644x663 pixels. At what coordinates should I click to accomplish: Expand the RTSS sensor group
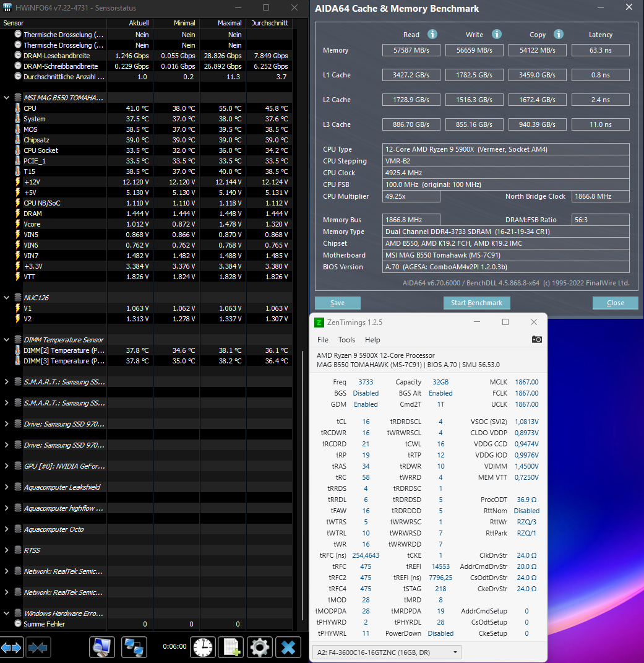[6, 550]
